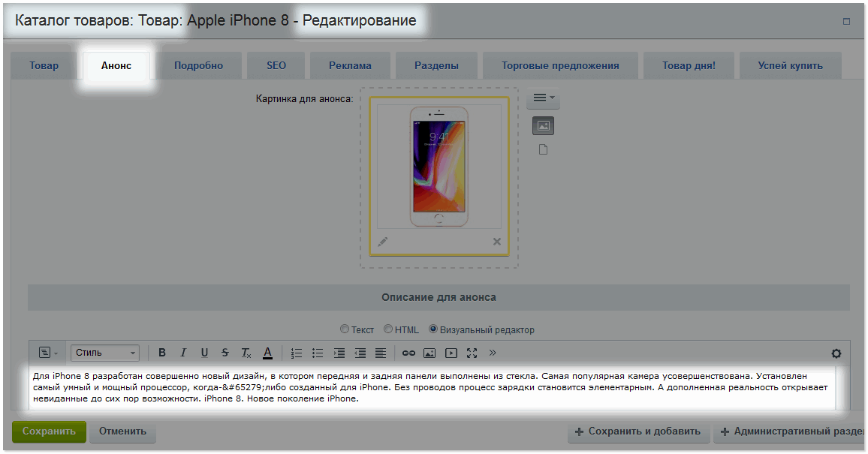Open the Подробно tab
Viewport: 868px width, 454px height.
point(199,65)
